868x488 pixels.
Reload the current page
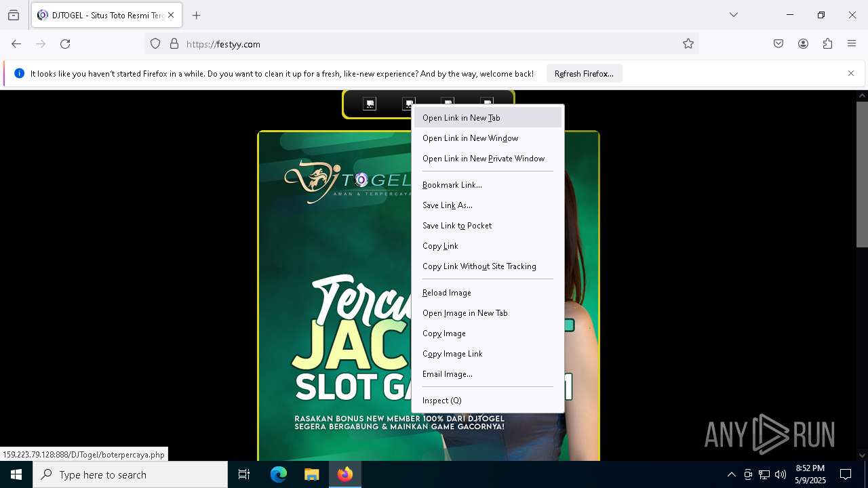(65, 44)
